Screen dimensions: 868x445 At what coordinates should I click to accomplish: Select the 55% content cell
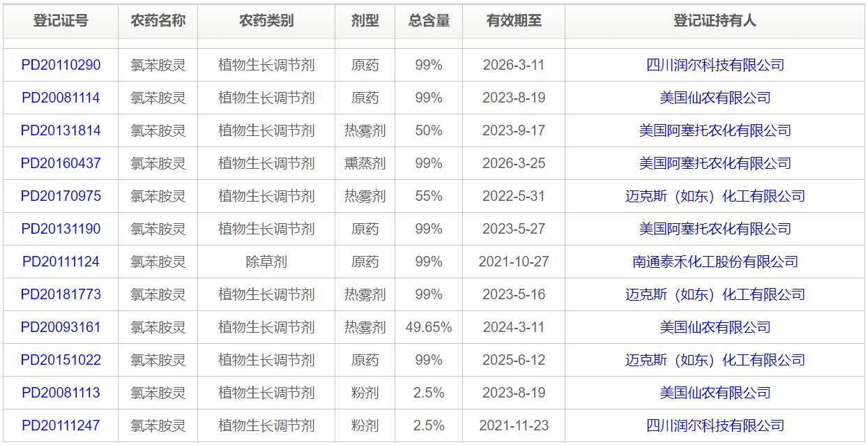point(429,196)
